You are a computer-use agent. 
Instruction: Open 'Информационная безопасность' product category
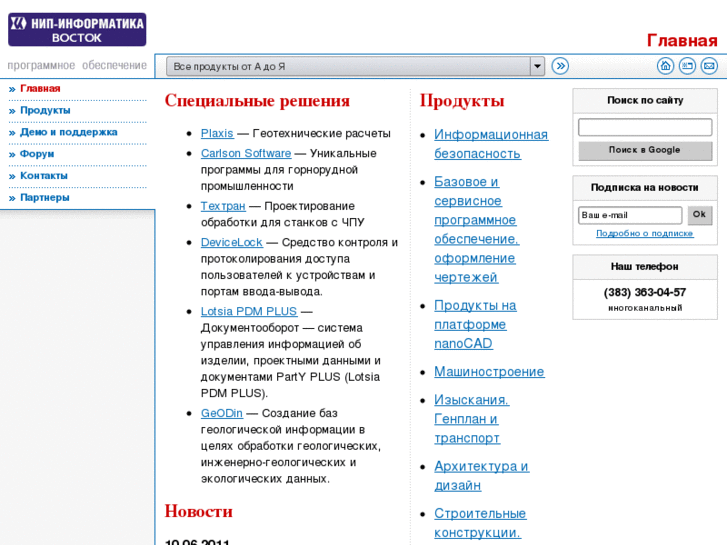(491, 144)
